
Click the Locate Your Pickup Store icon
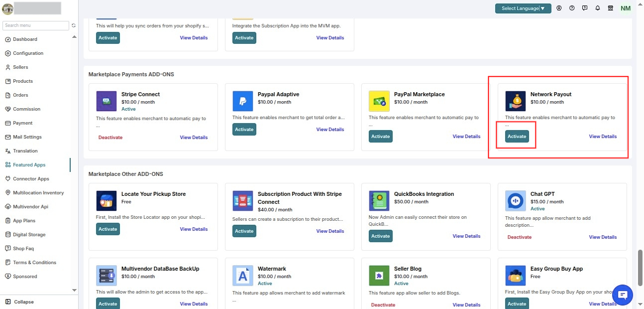[107, 201]
